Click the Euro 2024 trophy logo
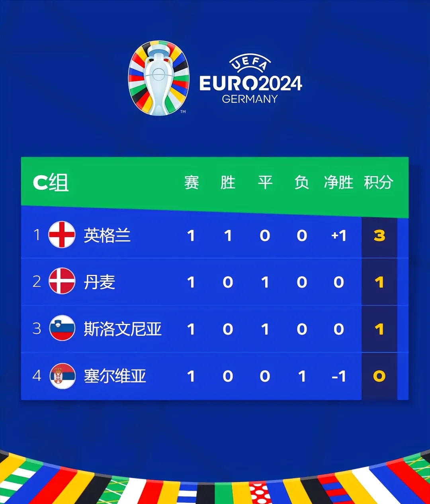This screenshot has height=504, width=430. (158, 78)
